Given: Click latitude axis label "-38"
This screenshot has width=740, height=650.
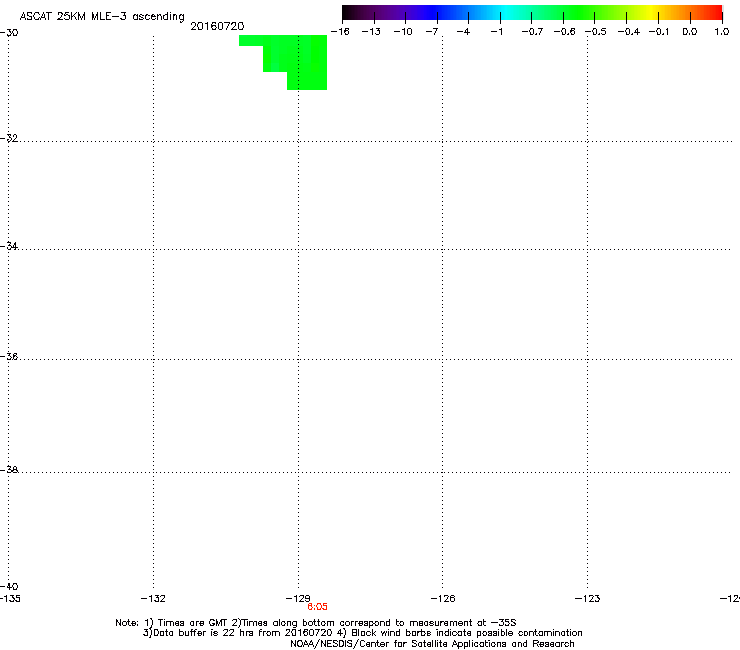Looking at the screenshot, I should 9,470.
